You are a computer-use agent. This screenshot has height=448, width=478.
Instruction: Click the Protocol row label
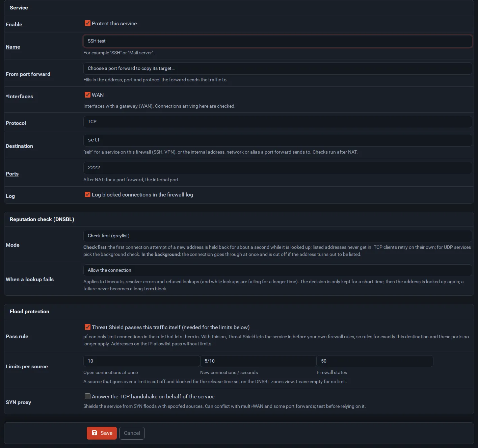click(x=16, y=123)
